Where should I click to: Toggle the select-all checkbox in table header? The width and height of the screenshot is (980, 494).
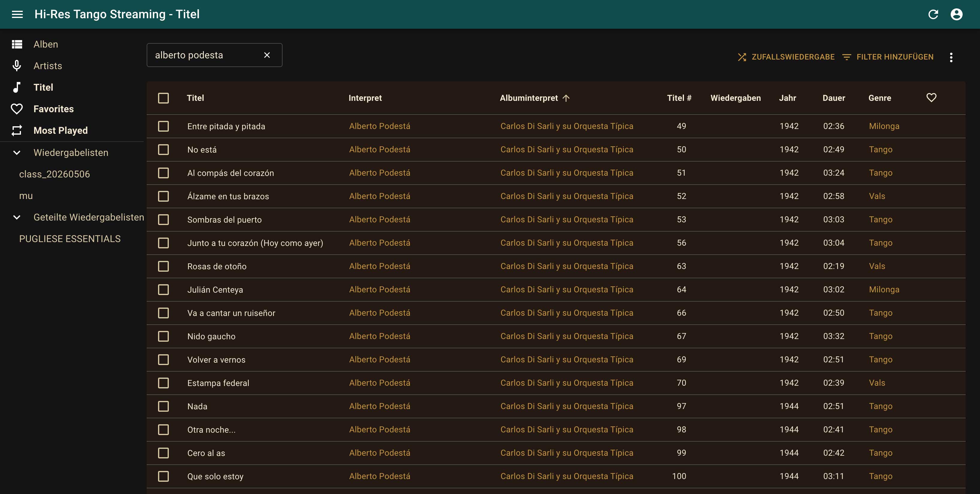click(164, 98)
